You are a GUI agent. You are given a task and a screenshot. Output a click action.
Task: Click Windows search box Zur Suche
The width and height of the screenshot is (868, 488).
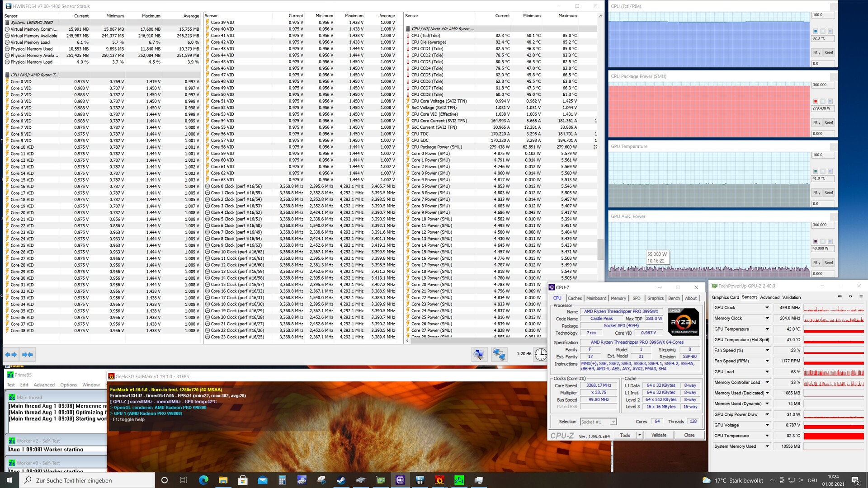click(87, 480)
